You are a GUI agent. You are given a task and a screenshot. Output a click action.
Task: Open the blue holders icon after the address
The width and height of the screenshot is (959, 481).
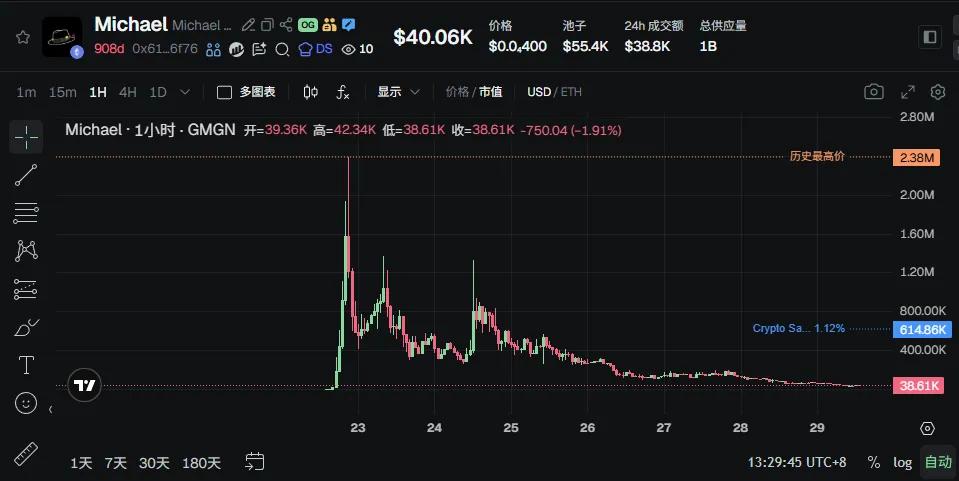[213, 49]
